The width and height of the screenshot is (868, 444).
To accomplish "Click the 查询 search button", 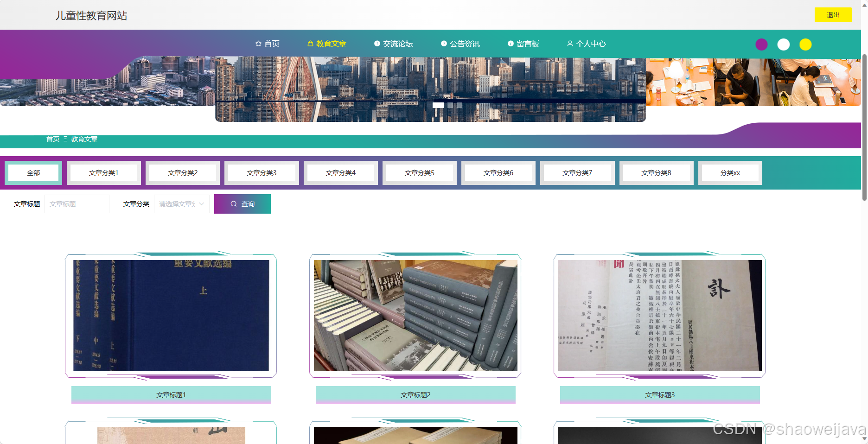I will [x=243, y=204].
